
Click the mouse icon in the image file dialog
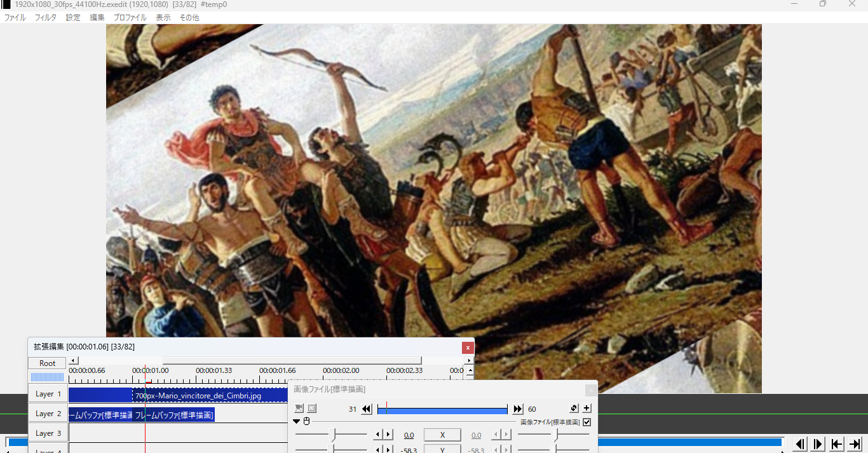tap(306, 421)
